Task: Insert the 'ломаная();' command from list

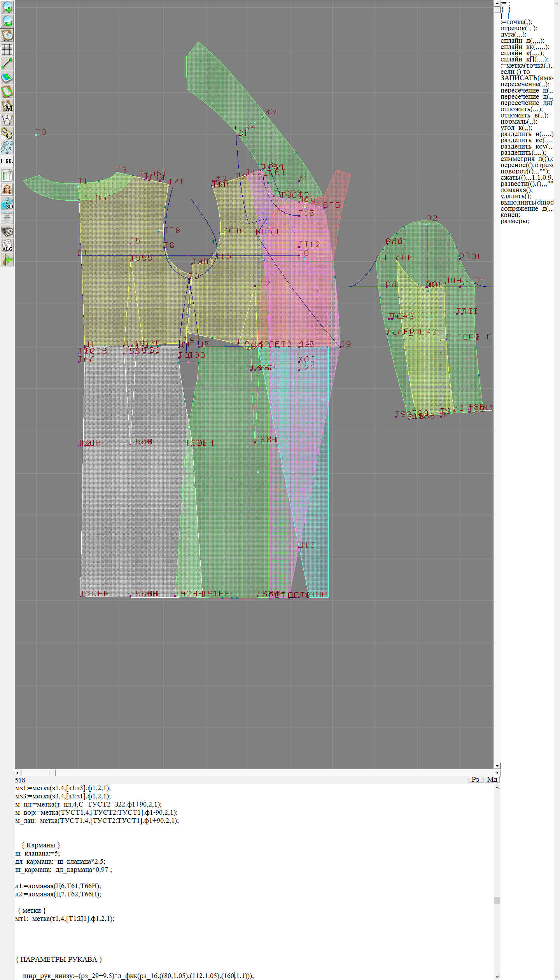Action: [516, 190]
